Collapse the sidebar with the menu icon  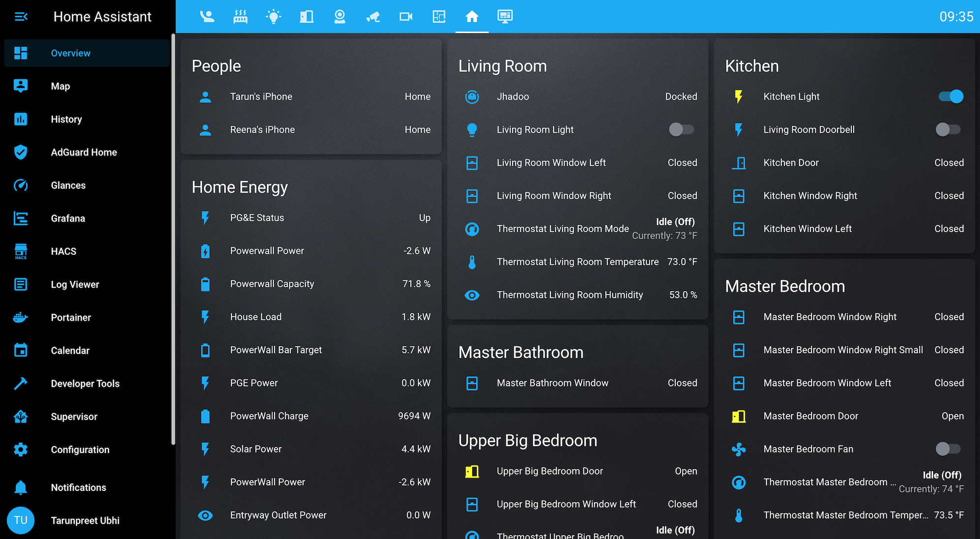[x=21, y=17]
